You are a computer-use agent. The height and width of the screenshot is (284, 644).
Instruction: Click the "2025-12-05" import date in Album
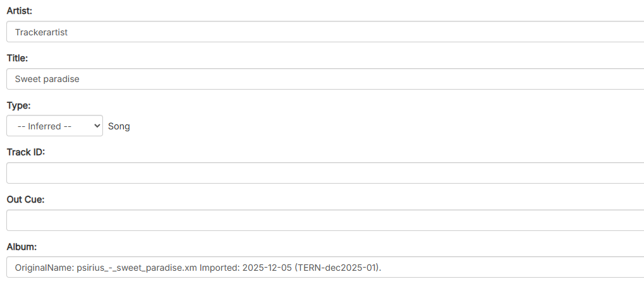tap(269, 268)
